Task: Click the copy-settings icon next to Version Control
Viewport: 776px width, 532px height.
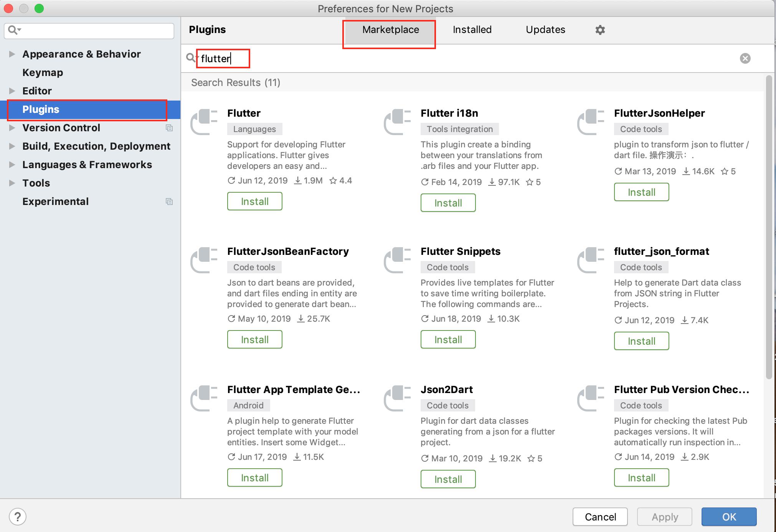Action: (x=169, y=128)
